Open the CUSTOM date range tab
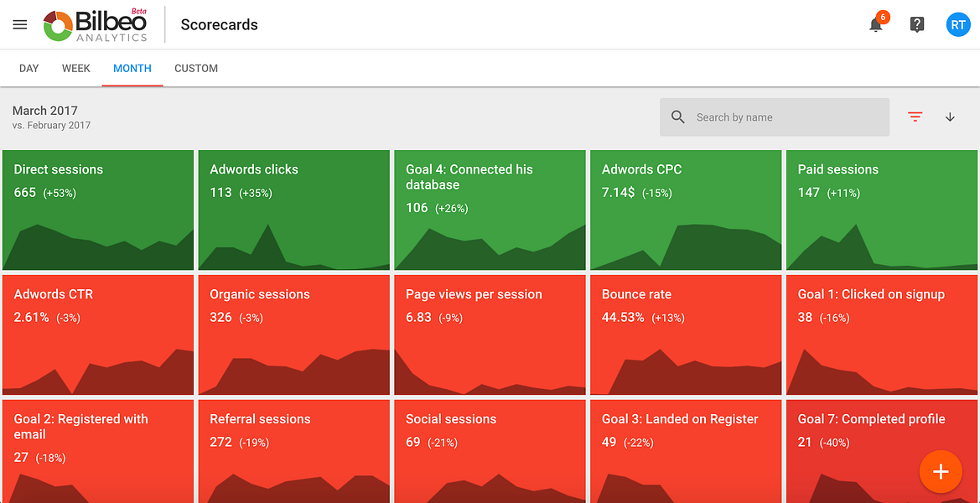980x503 pixels. click(x=196, y=69)
